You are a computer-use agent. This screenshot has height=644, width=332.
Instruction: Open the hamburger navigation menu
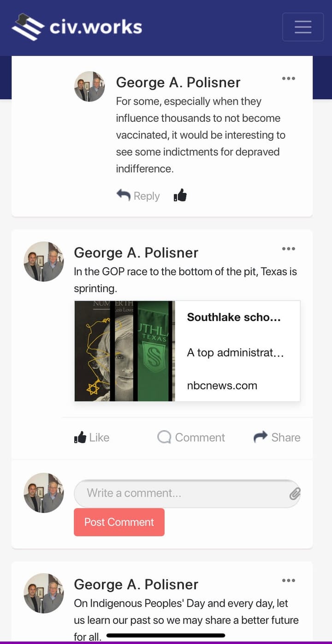coord(302,27)
